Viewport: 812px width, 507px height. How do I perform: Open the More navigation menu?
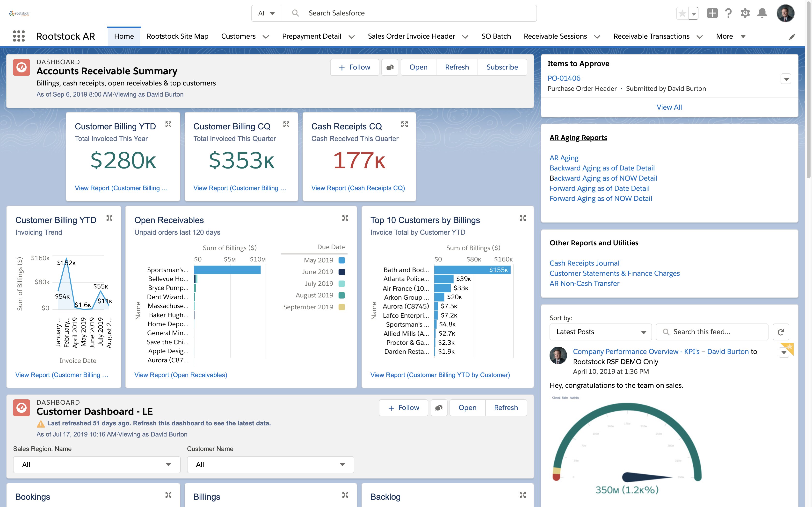click(731, 36)
